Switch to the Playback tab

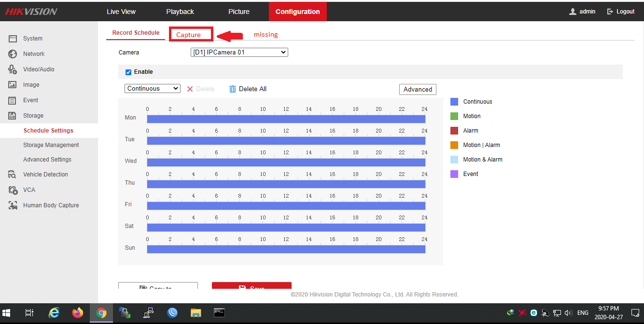pyautogui.click(x=180, y=12)
